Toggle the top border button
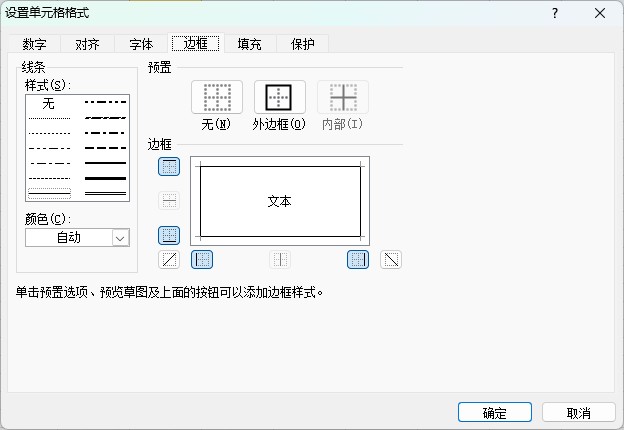The width and height of the screenshot is (624, 430). pos(169,167)
